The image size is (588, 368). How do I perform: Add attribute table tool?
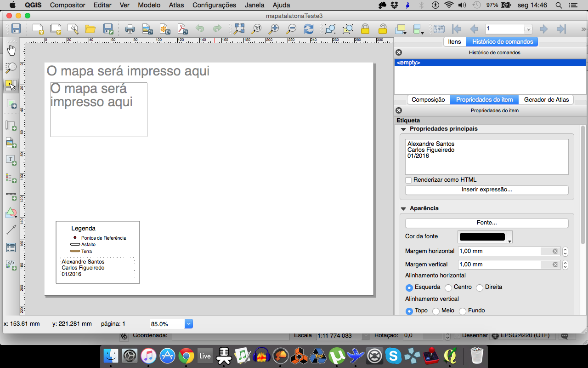point(11,247)
